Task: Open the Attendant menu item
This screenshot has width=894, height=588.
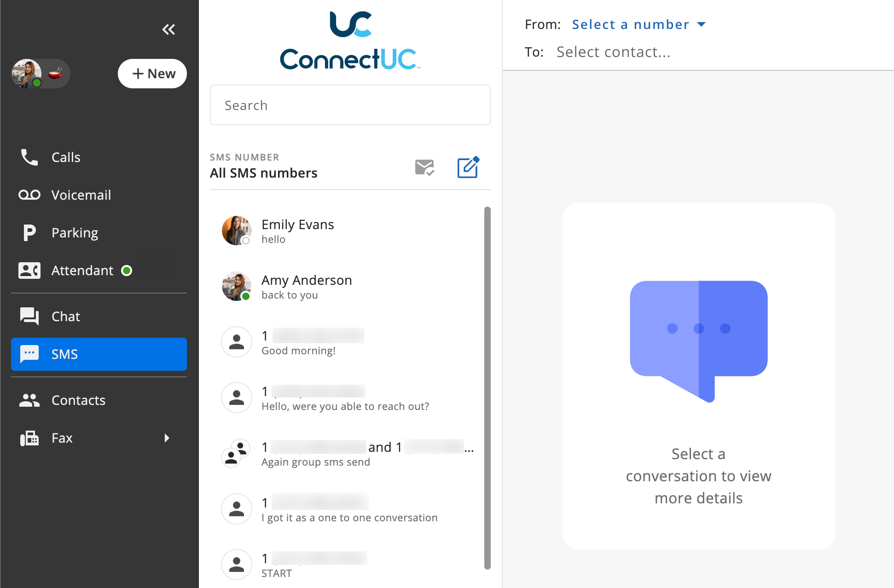Action: pyautogui.click(x=82, y=271)
